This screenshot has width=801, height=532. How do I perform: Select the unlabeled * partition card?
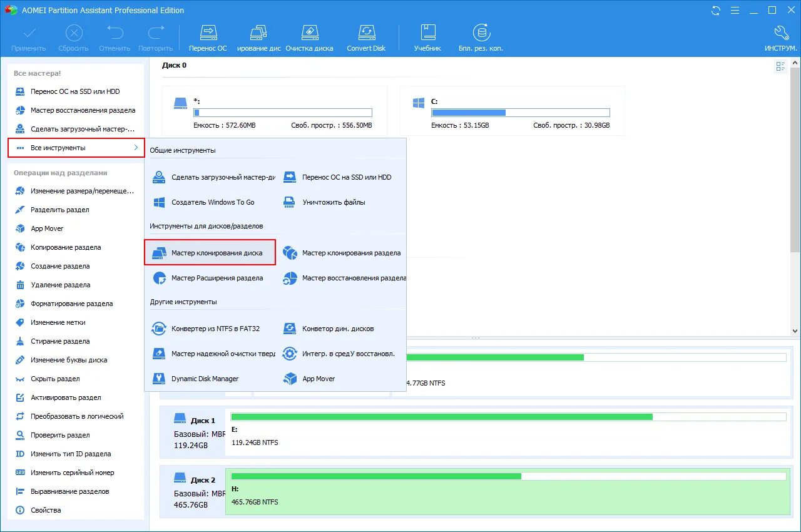click(x=274, y=111)
